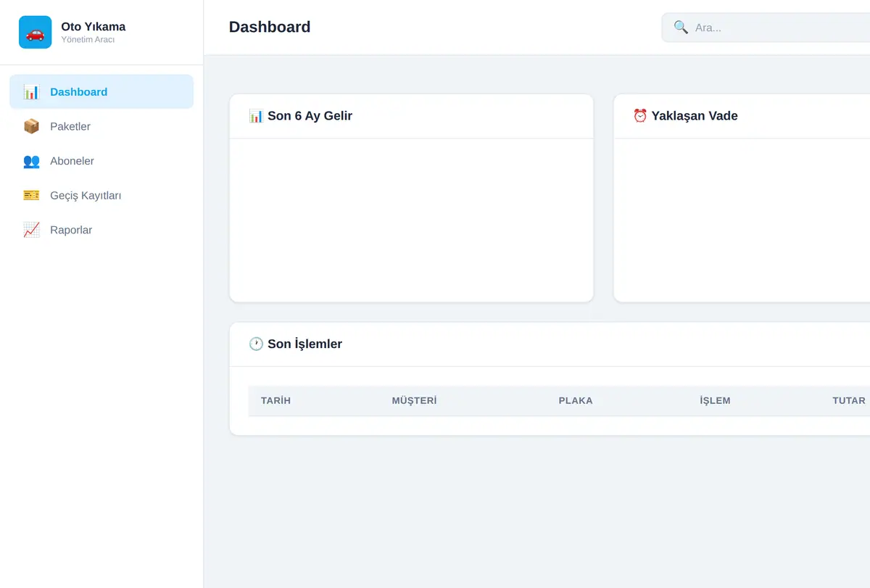The height and width of the screenshot is (588, 870).
Task: Go to the Paketler section
Action: (101, 127)
